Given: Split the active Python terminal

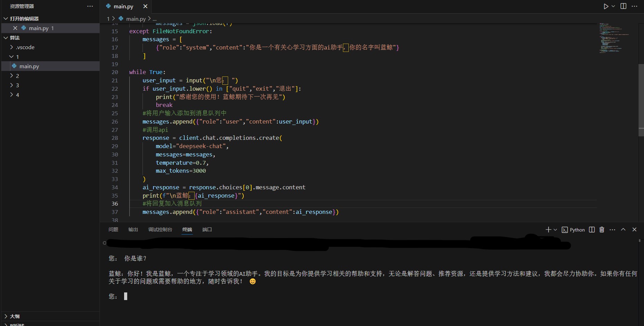Looking at the screenshot, I should click(x=591, y=229).
